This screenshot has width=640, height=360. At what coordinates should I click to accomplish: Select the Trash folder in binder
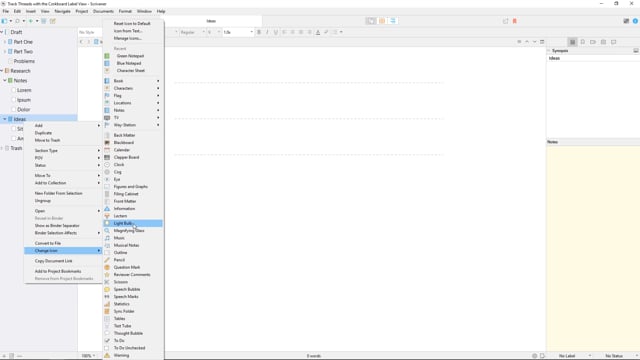[x=16, y=148]
